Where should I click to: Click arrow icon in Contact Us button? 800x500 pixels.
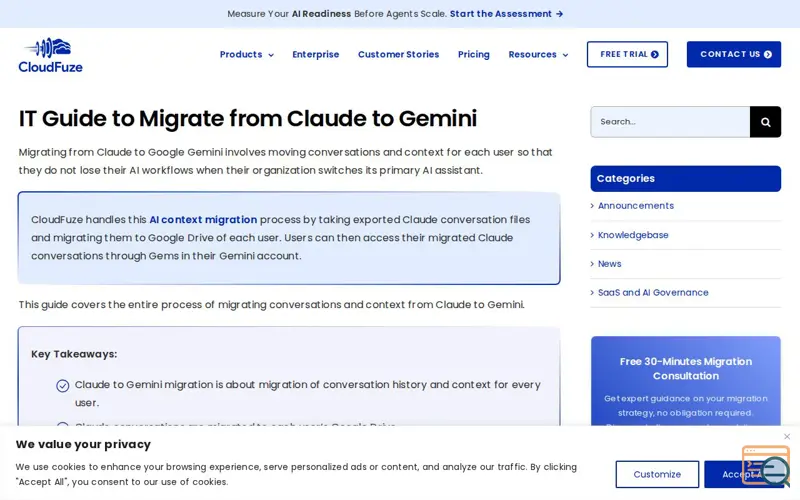click(768, 55)
